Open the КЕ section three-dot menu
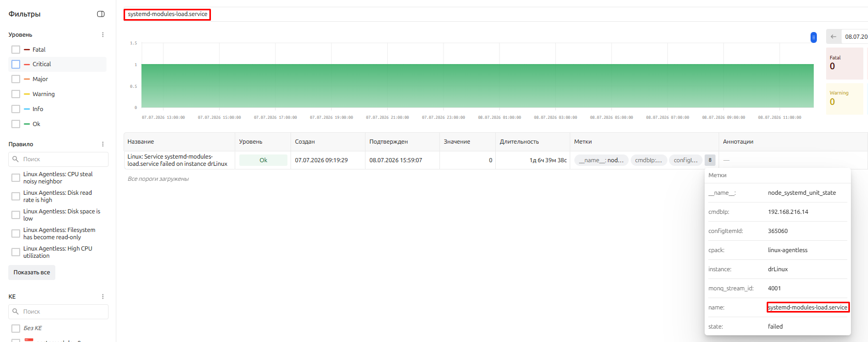Screen dimensions: 868x342 [x=103, y=297]
